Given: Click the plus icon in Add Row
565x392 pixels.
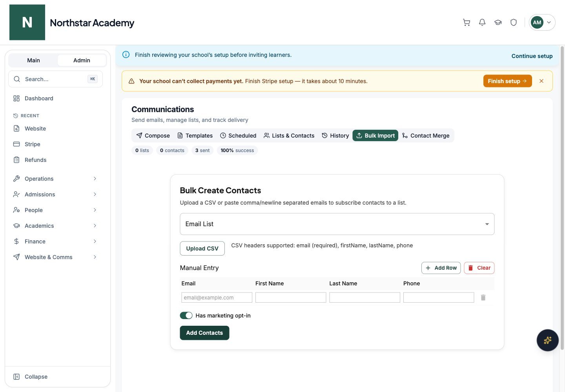Looking at the screenshot, I should coord(428,268).
